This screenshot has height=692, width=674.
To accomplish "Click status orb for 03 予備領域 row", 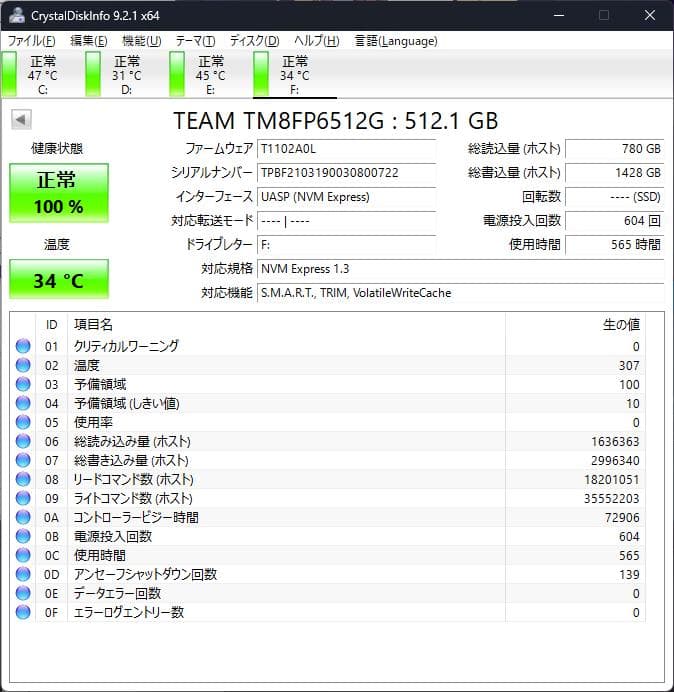I will (x=23, y=384).
